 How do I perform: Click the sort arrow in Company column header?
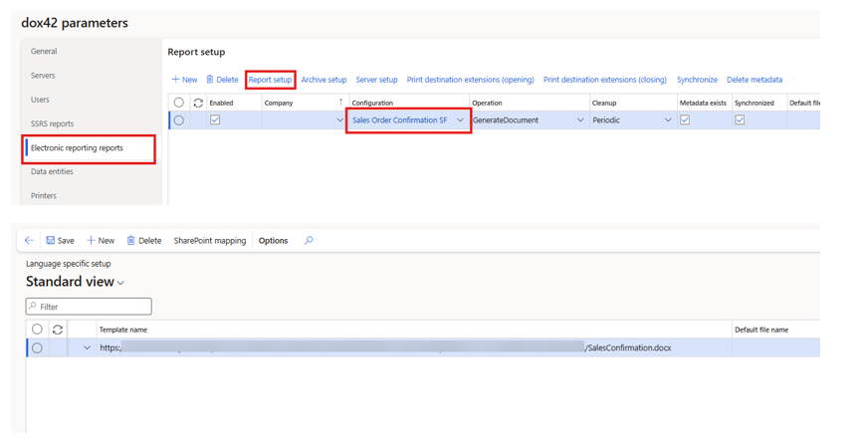341,102
